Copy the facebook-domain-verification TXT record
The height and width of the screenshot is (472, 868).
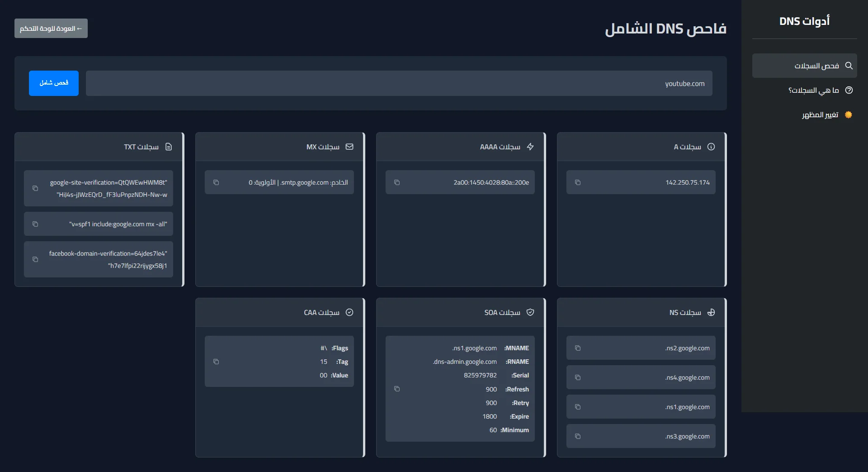pos(35,259)
